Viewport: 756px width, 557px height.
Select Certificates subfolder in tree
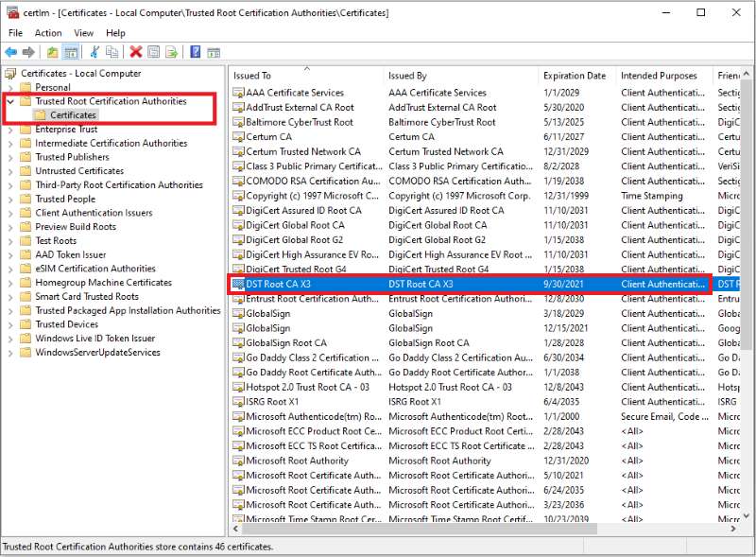73,114
